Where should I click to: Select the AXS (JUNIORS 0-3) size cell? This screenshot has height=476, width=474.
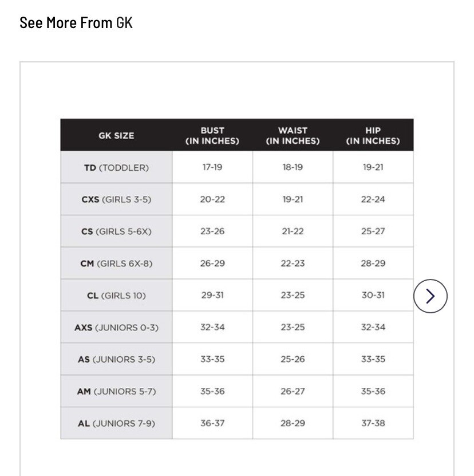[x=116, y=328]
